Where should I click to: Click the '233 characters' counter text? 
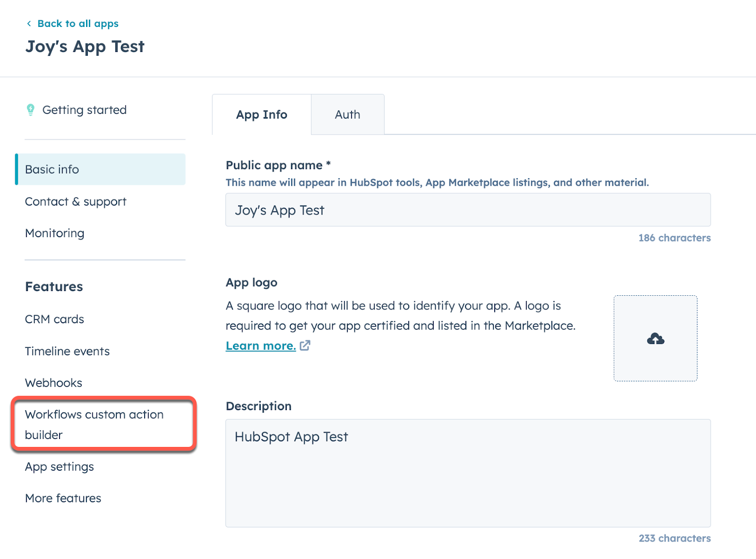tap(675, 539)
